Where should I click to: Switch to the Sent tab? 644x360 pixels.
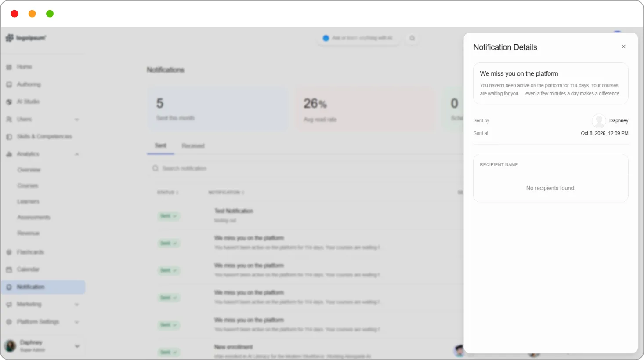pyautogui.click(x=160, y=145)
